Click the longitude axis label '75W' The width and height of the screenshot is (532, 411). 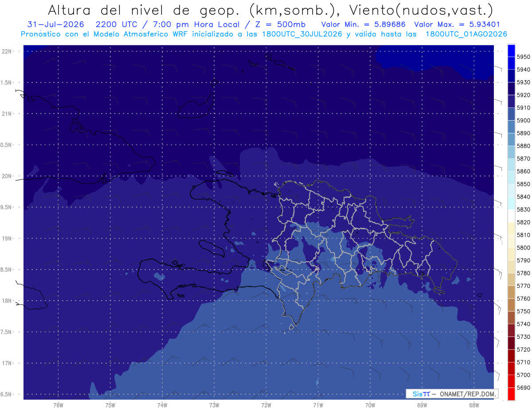[110, 406]
